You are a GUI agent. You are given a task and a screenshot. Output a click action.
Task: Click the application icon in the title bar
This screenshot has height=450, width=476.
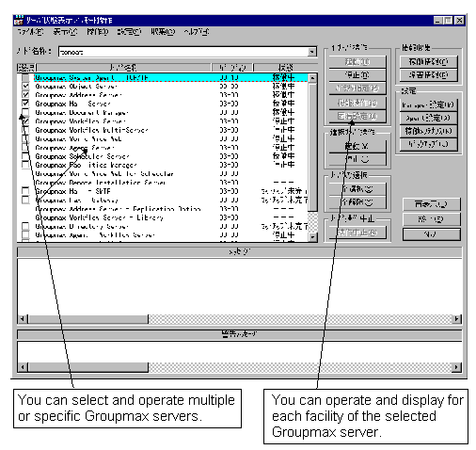(x=19, y=21)
